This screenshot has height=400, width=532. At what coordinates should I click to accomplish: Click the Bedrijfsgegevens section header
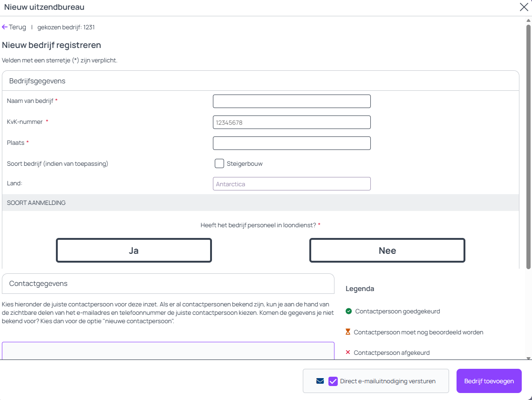(37, 81)
